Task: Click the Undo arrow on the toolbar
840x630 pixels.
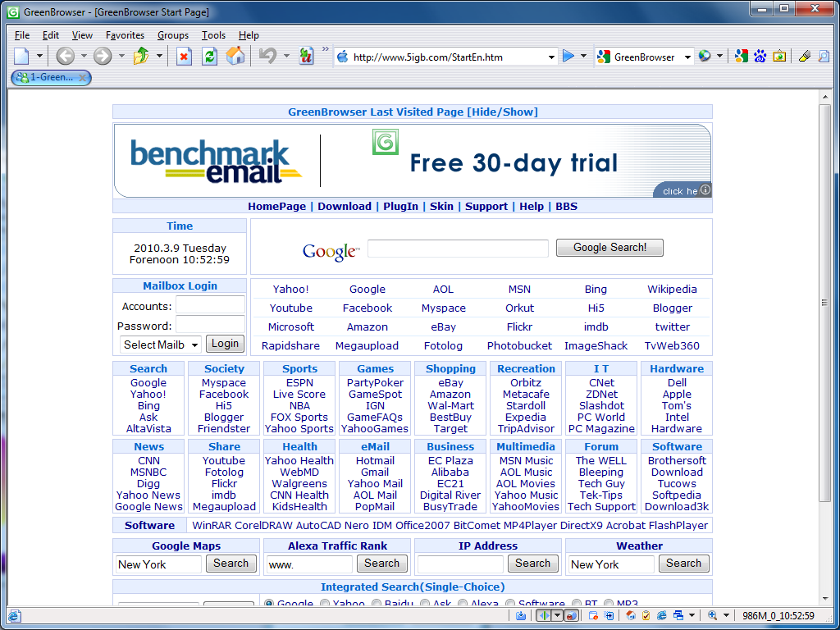Action: (267, 56)
